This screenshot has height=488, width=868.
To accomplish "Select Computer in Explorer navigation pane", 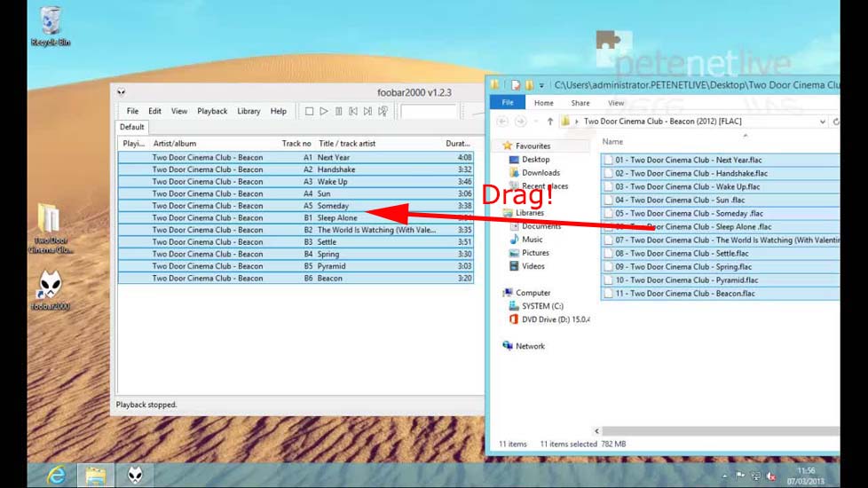I will [x=533, y=293].
